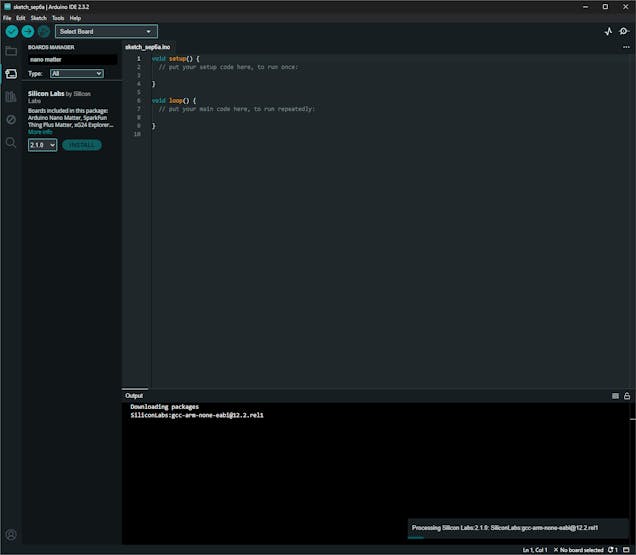Click the Upload arrow button
This screenshot has width=636, height=555.
(x=28, y=31)
